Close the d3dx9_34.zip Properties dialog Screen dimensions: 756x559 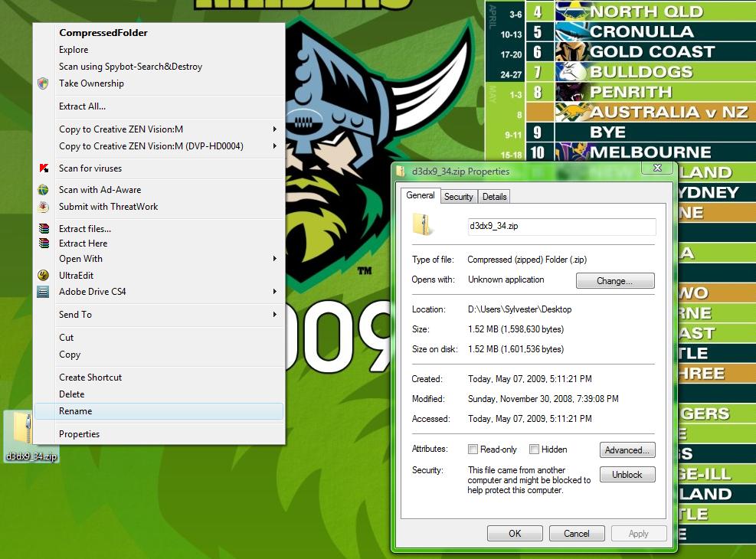tap(657, 168)
